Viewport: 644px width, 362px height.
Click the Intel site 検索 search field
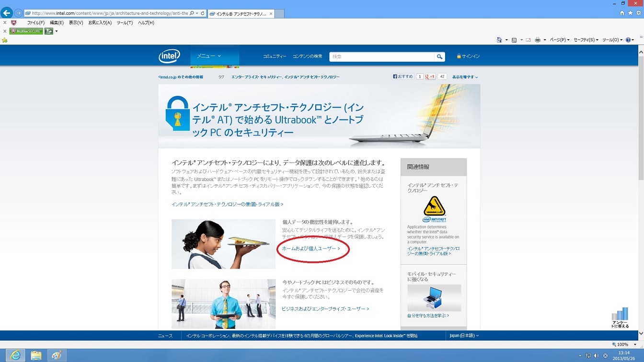tap(382, 57)
